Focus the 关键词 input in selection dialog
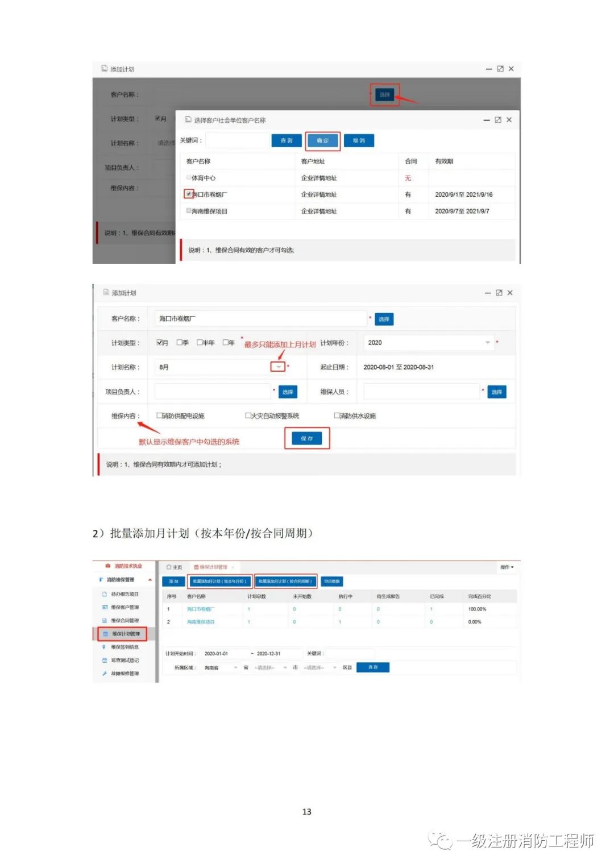Viewport: 614px width, 868px height. [x=238, y=140]
